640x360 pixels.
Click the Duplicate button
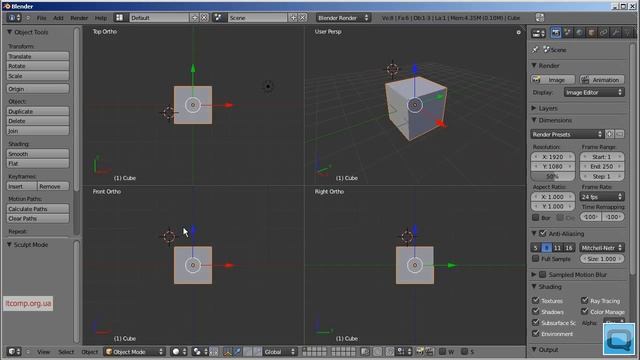38,111
